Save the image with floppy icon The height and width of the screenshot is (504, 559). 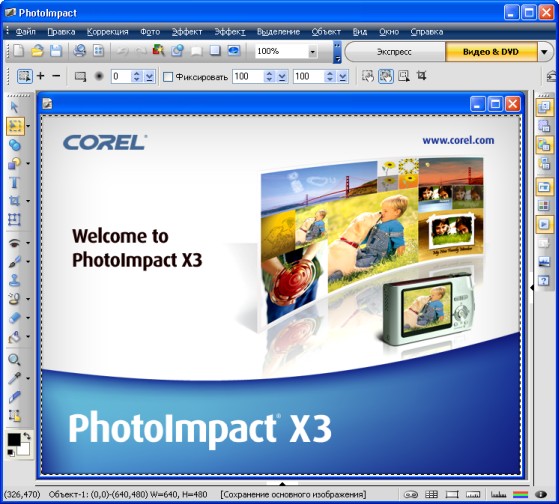click(56, 51)
